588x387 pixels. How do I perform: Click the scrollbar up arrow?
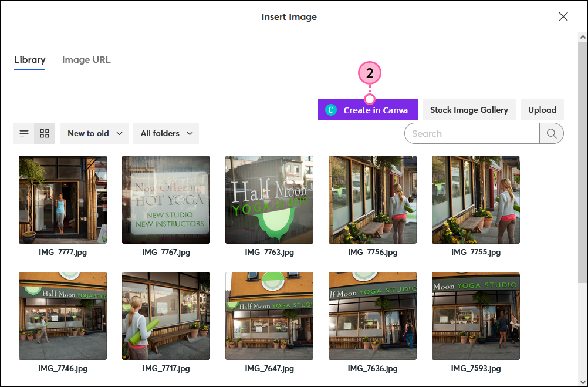tap(583, 37)
